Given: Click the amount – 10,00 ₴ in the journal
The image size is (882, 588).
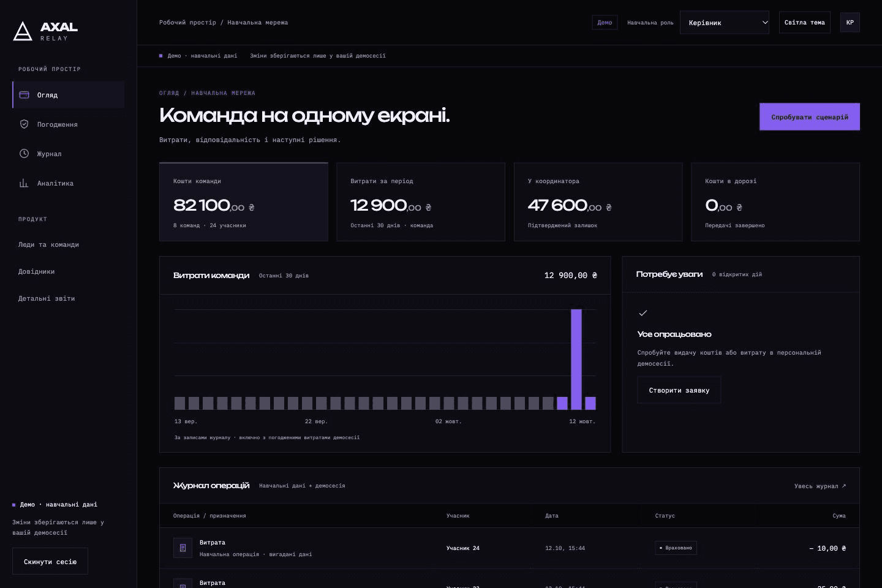Looking at the screenshot, I should click(x=827, y=548).
